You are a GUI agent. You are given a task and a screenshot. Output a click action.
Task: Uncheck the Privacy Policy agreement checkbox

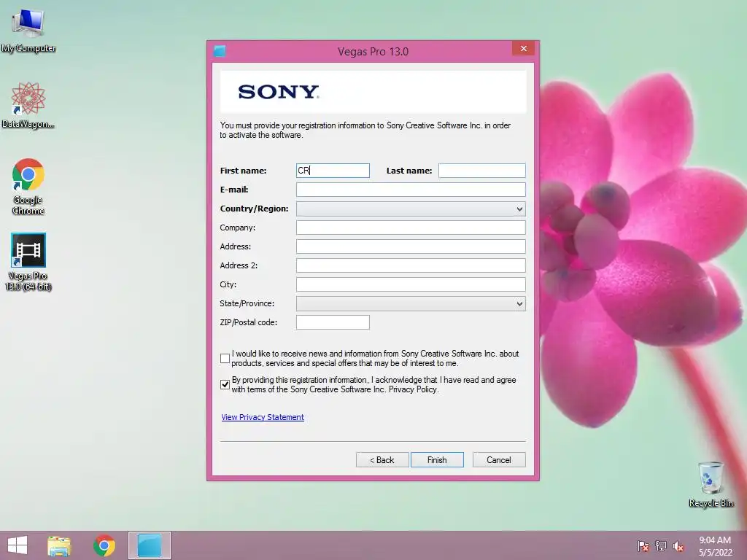pos(225,384)
